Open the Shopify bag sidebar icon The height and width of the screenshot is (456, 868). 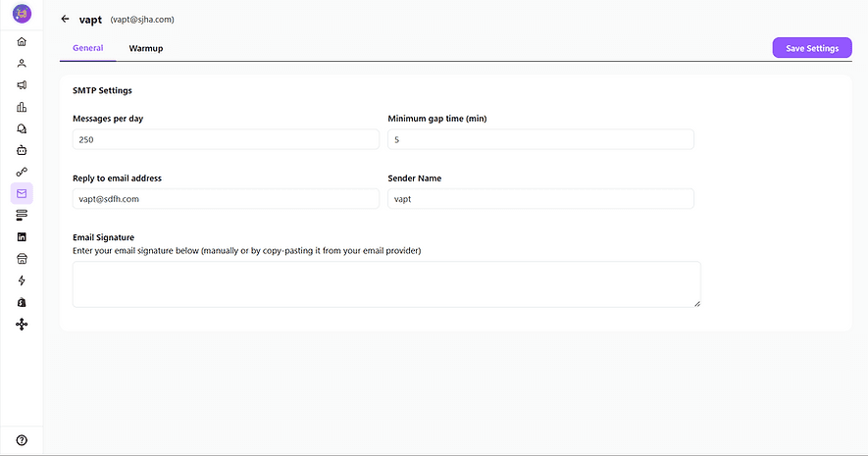[22, 302]
